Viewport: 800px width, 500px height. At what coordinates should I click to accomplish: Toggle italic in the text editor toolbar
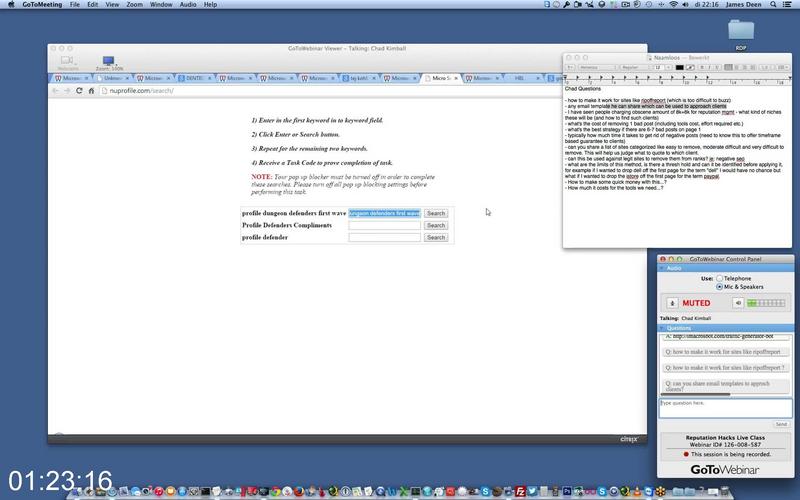[710, 67]
